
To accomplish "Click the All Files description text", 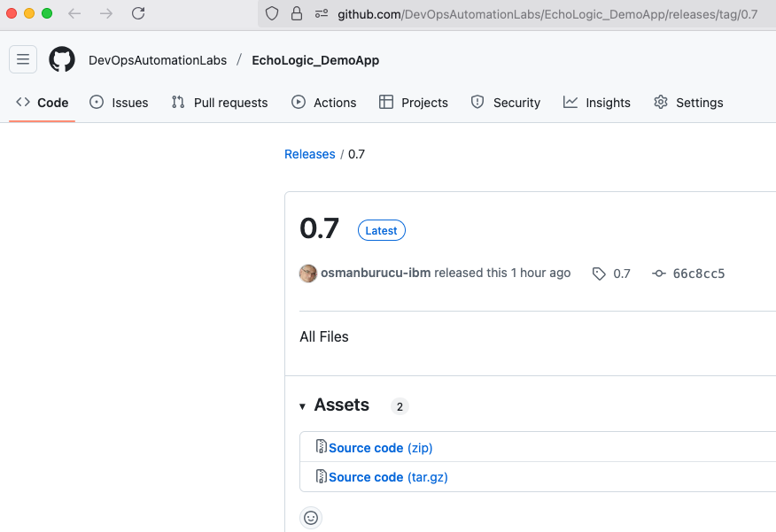I will (x=323, y=336).
